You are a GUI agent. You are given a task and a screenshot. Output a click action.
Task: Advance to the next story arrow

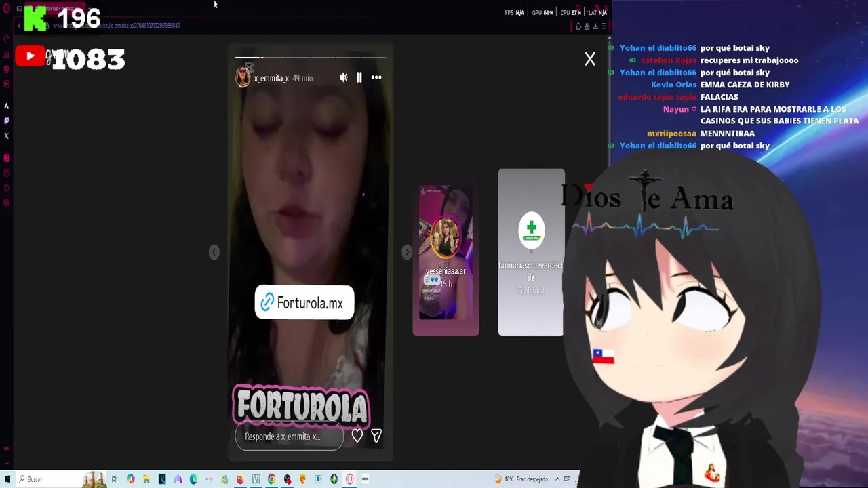coord(406,252)
